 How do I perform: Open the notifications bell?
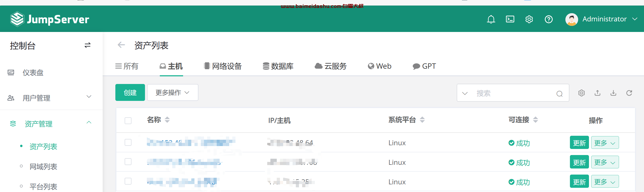pos(491,19)
